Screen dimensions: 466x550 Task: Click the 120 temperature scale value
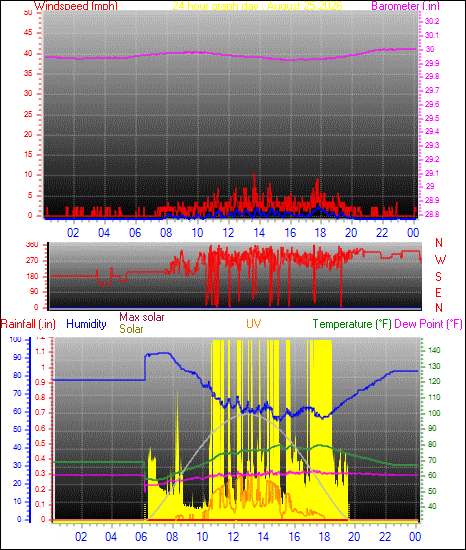[434, 382]
